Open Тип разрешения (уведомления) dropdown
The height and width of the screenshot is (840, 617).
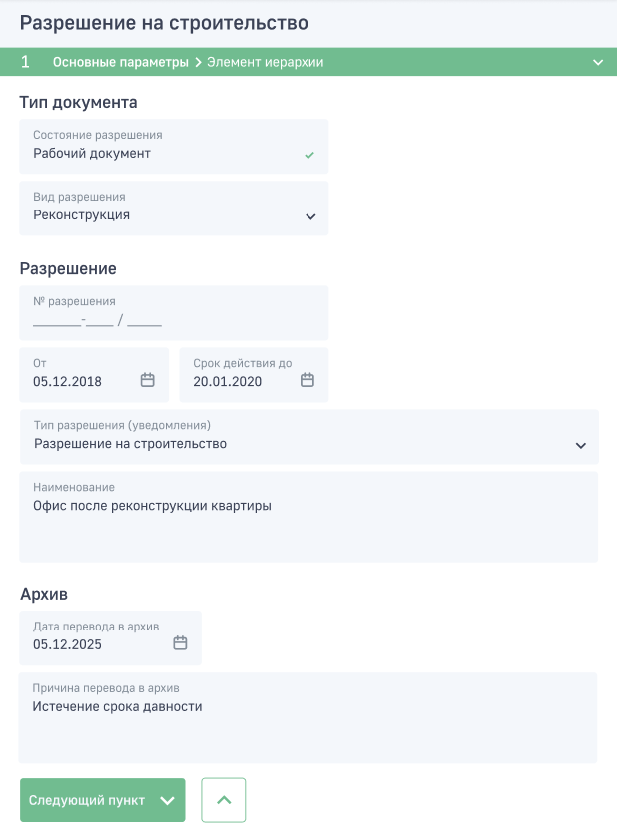coord(309,437)
